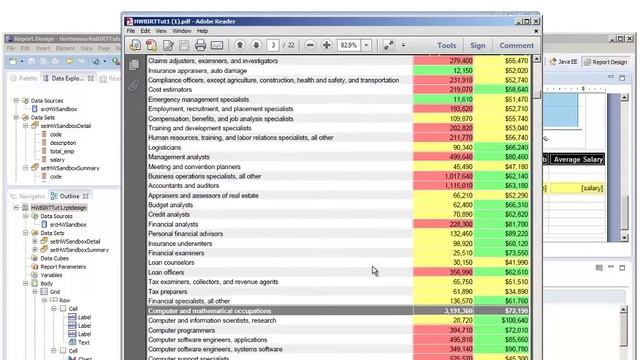
Task: Open the View menu in Adobe Reader
Action: [x=161, y=31]
